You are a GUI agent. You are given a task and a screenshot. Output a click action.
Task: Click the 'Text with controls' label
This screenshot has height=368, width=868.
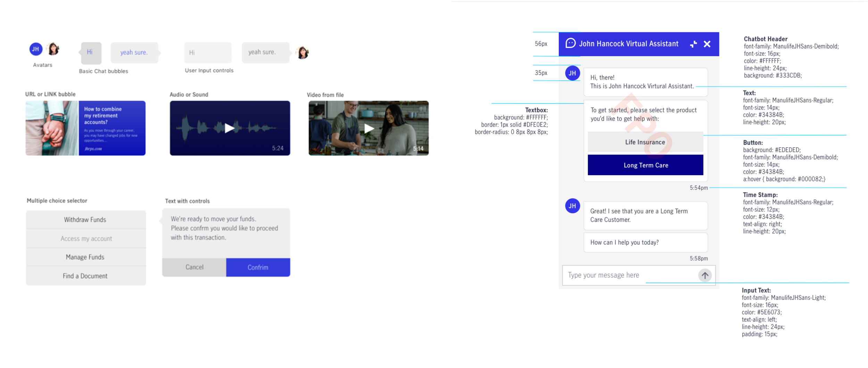click(187, 201)
